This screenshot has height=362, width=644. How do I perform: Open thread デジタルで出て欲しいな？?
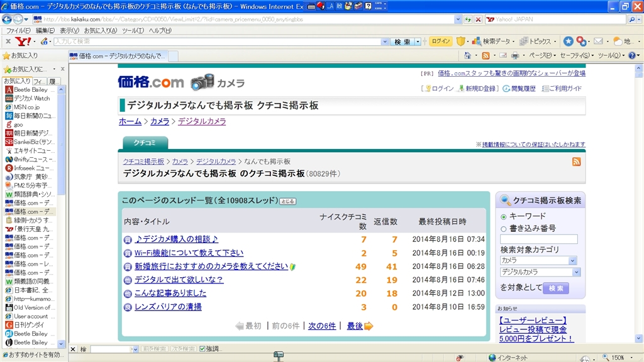179,280
